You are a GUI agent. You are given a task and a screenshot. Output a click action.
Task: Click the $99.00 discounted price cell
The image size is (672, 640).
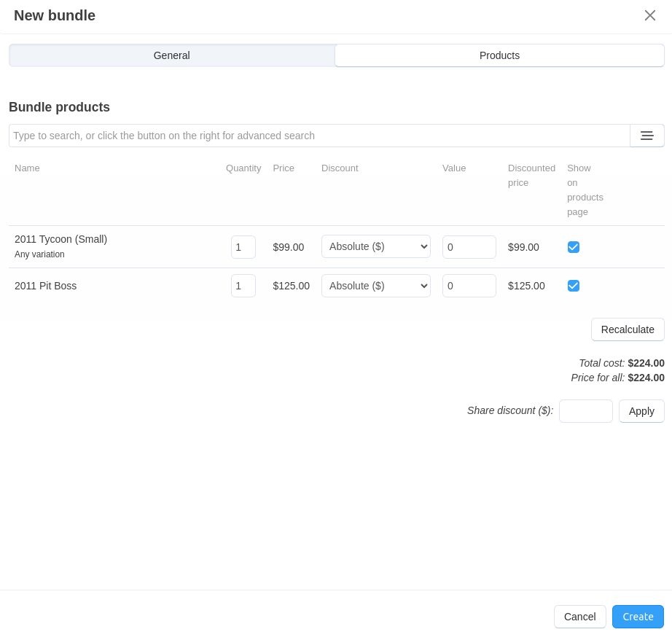(523, 247)
